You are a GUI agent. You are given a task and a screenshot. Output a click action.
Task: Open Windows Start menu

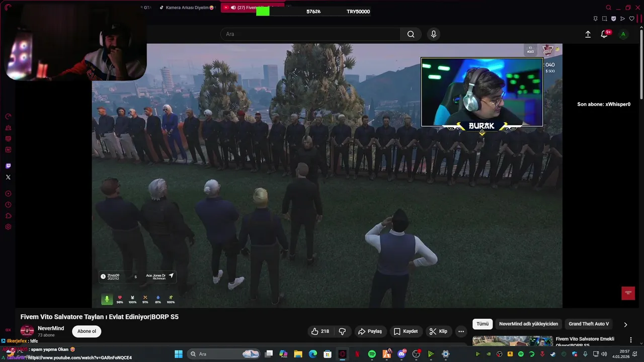point(179,354)
